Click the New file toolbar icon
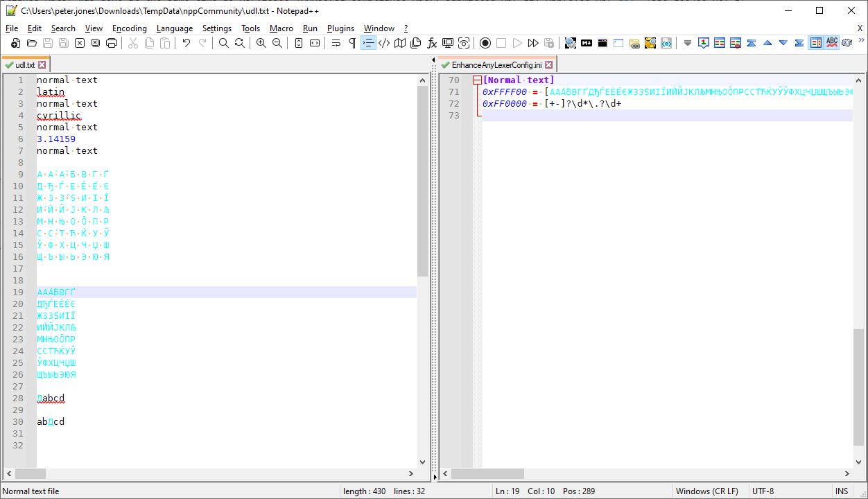 (x=15, y=43)
